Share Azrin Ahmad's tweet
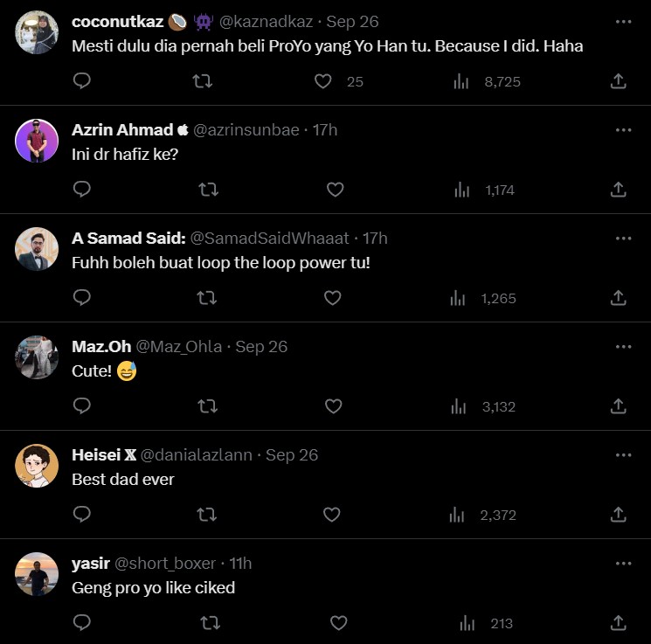The height and width of the screenshot is (644, 651). [618, 190]
